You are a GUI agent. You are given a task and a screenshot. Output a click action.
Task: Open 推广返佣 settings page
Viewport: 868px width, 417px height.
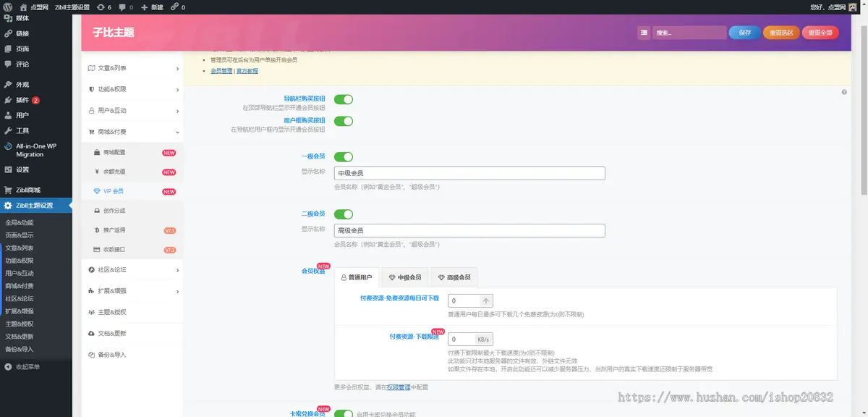tap(132, 230)
